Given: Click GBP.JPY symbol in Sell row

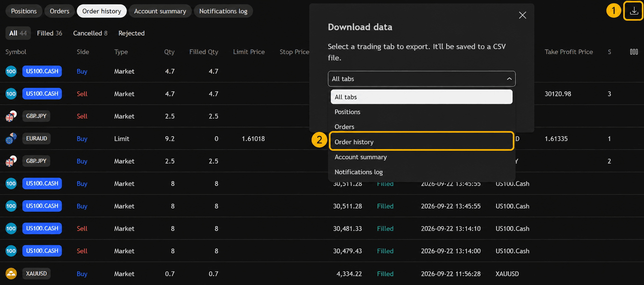Looking at the screenshot, I should pos(36,116).
